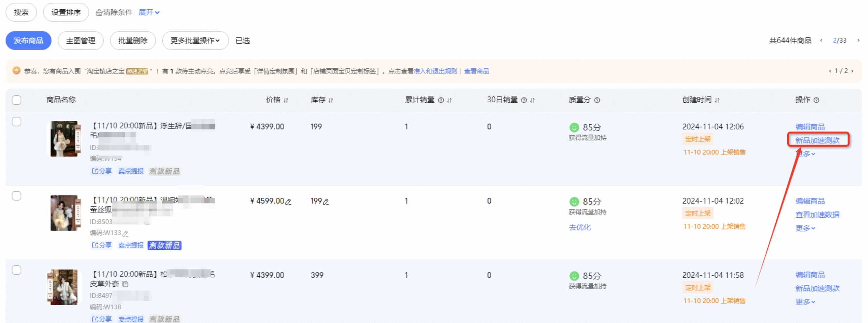The width and height of the screenshot is (868, 323).
Task: Click 定时上架 tag on 12:06 row
Action: (x=698, y=139)
